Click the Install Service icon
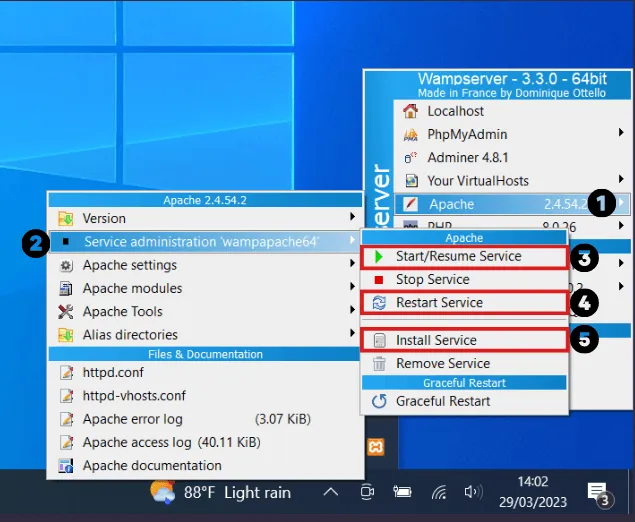The height and width of the screenshot is (522, 635). coord(379,341)
